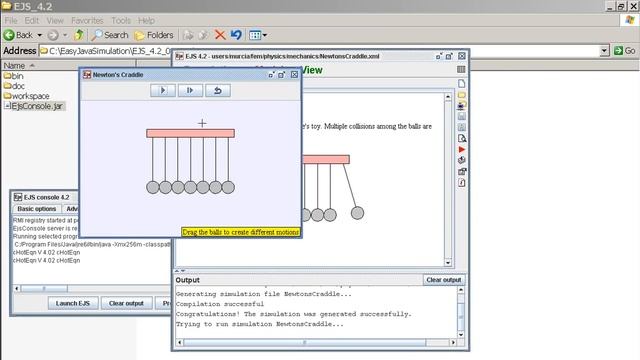Reset the Newton's Cradle simulation
The height and width of the screenshot is (360, 640).
218,90
